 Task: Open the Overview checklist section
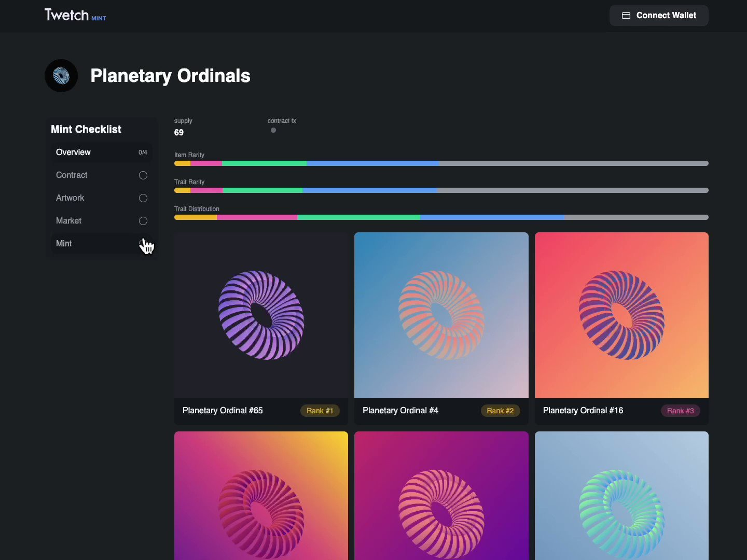tap(102, 152)
